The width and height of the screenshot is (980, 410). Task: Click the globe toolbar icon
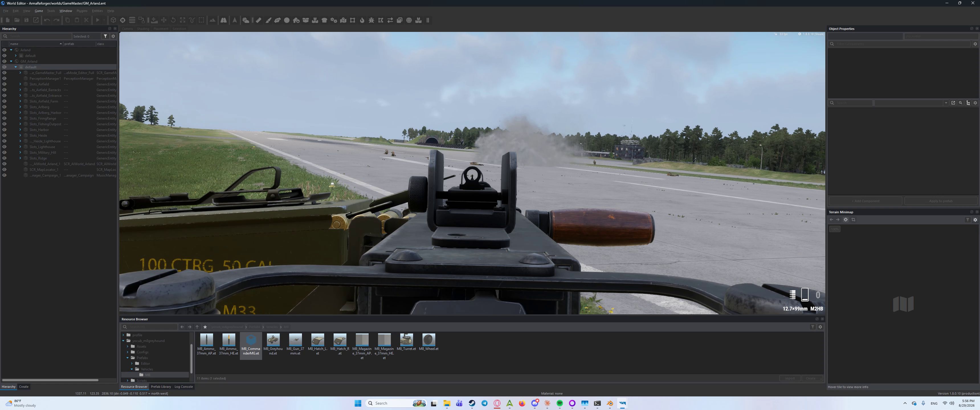pos(409,20)
